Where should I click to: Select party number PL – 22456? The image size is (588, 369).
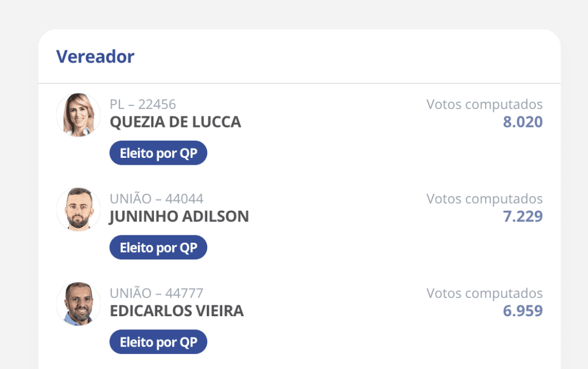pyautogui.click(x=142, y=104)
